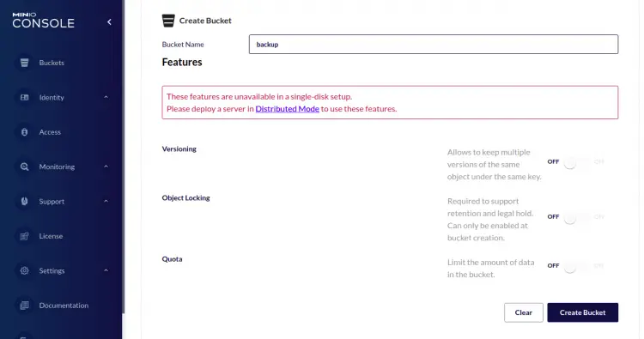Click the Create Bucket button

click(x=582, y=312)
